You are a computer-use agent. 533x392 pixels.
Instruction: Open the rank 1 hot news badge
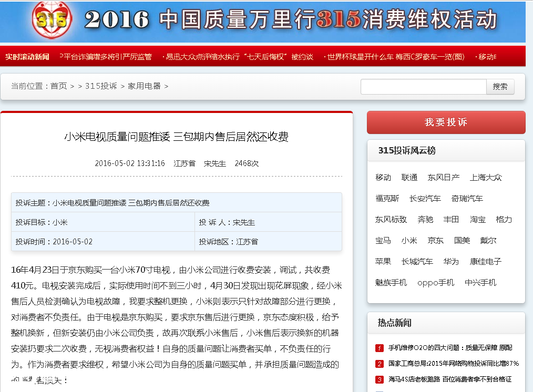coord(380,348)
